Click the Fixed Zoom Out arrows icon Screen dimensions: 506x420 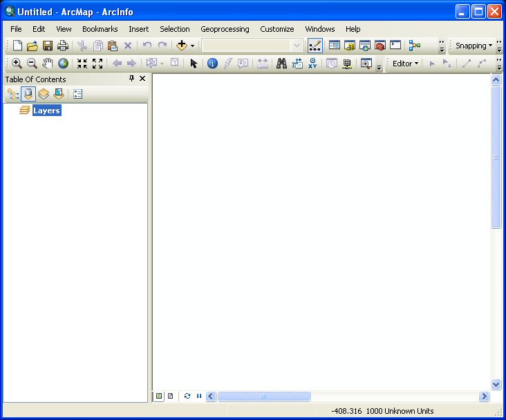coord(97,64)
